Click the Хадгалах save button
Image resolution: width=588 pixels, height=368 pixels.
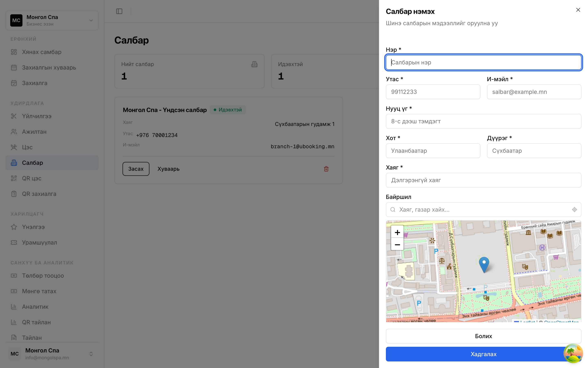click(483, 354)
